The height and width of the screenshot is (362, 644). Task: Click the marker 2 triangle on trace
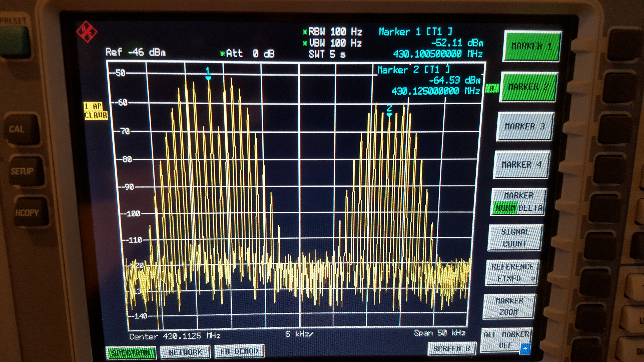tap(389, 115)
